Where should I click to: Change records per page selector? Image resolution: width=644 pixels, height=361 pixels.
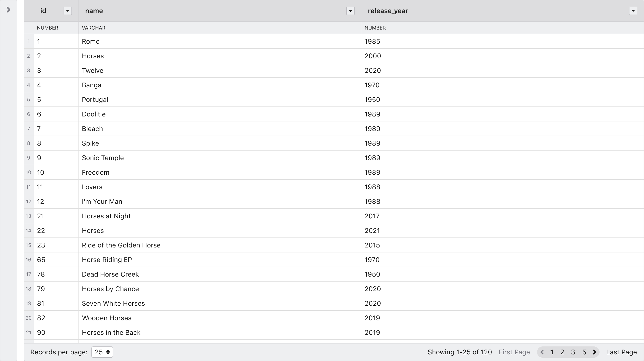pyautogui.click(x=102, y=352)
